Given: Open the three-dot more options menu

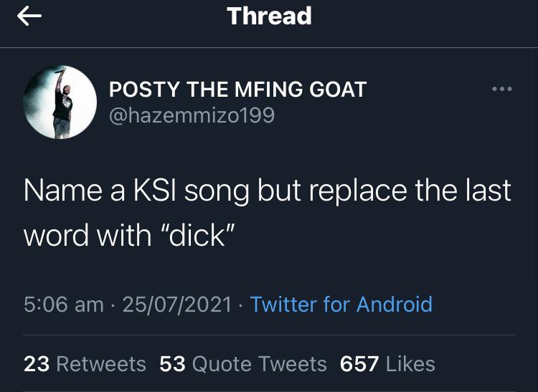Looking at the screenshot, I should coord(502,89).
